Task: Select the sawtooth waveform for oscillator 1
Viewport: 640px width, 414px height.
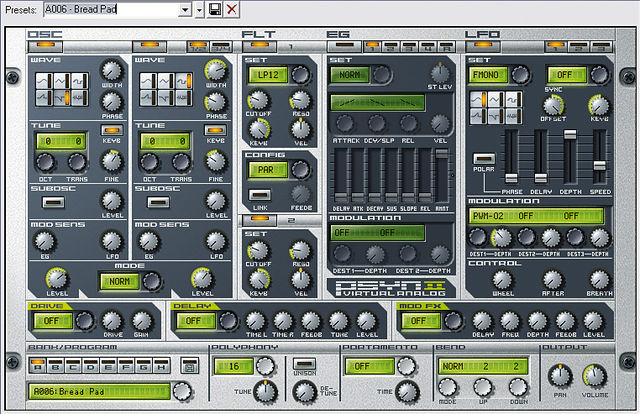Action: tap(44, 98)
